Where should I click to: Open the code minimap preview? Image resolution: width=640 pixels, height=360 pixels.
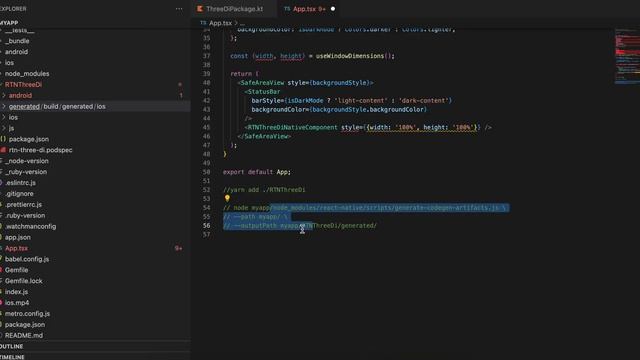(x=627, y=56)
